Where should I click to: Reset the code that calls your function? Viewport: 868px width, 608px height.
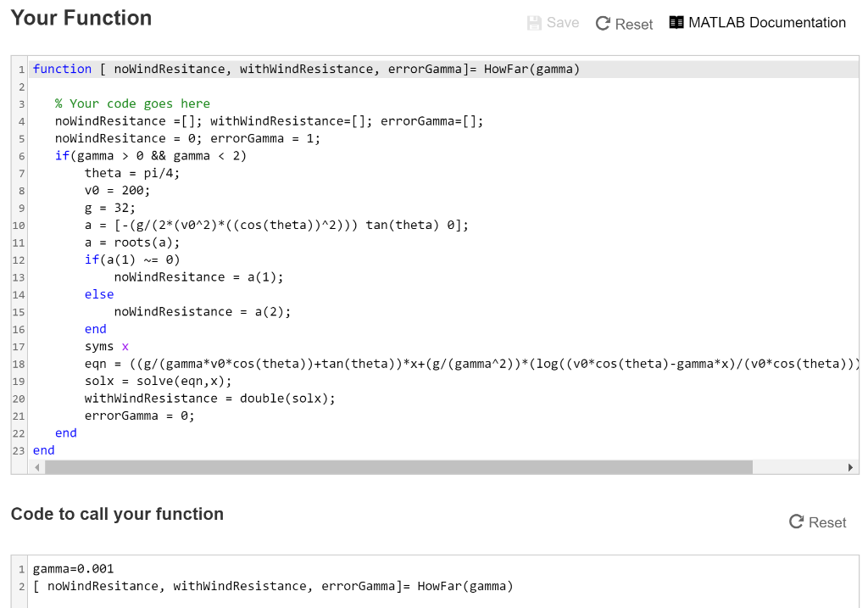817,522
